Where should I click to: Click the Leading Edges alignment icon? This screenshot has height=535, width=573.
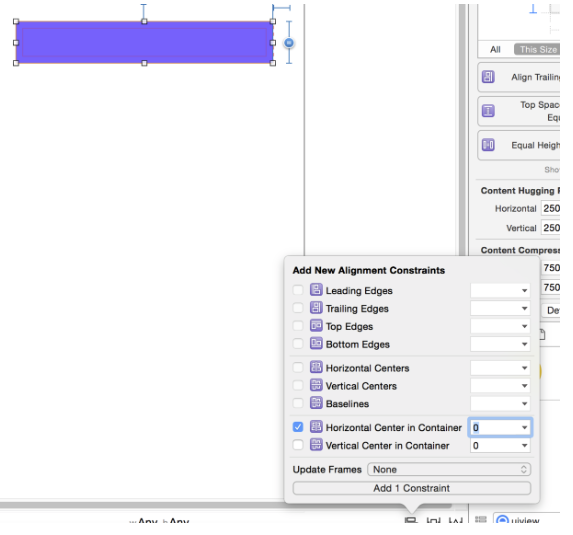(x=316, y=290)
